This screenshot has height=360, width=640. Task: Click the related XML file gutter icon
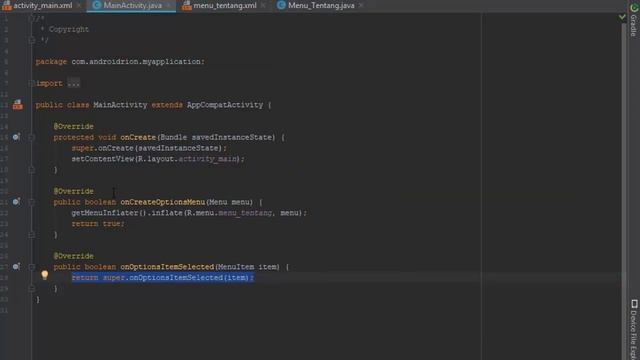(18, 105)
